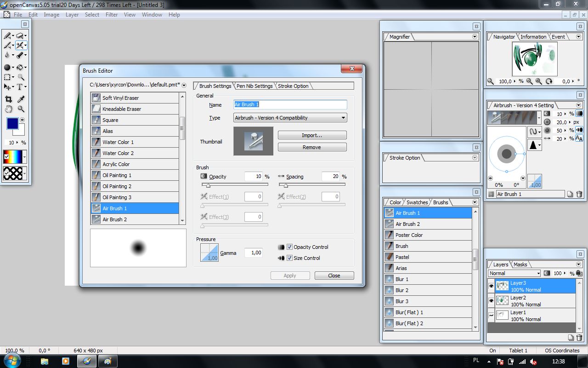Switch to the Pen Nib Settings tab
588x368 pixels.
point(254,86)
